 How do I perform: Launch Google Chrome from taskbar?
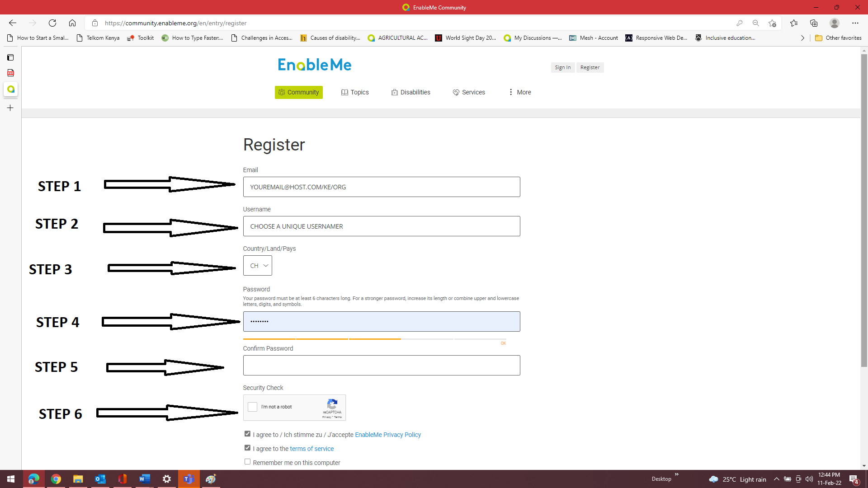[x=56, y=479]
